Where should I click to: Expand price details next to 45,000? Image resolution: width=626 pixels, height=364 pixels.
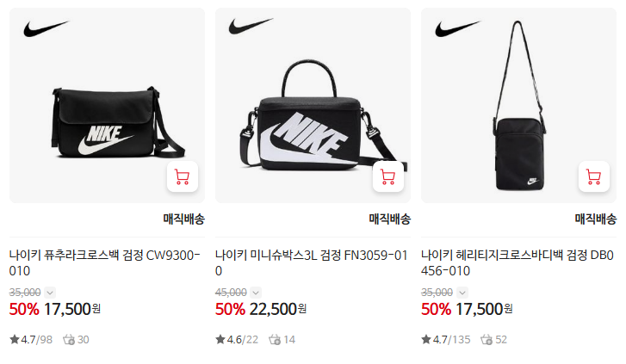coord(256,293)
